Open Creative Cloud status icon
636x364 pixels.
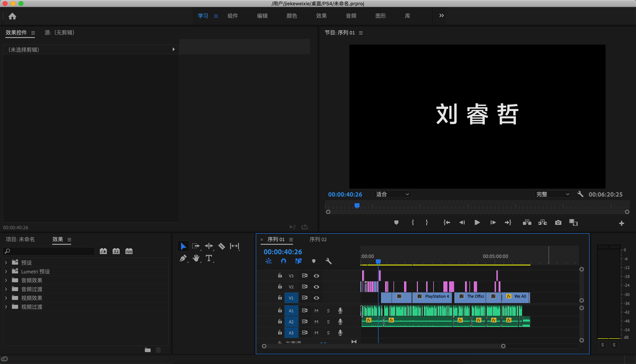click(4, 359)
